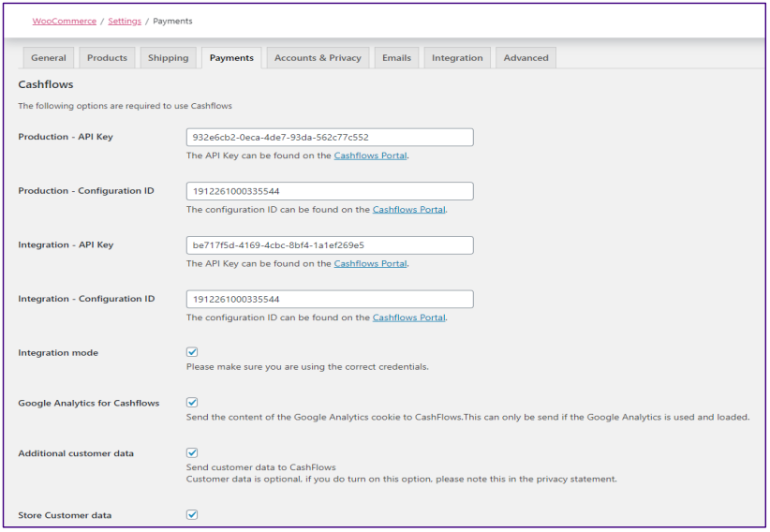Focus the Integration API Key field

click(330, 245)
